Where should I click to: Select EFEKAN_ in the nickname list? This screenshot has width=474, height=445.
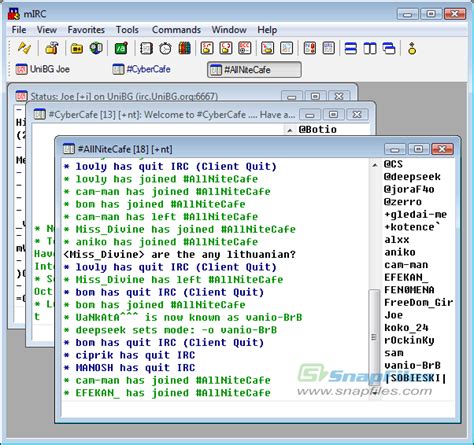(x=406, y=277)
